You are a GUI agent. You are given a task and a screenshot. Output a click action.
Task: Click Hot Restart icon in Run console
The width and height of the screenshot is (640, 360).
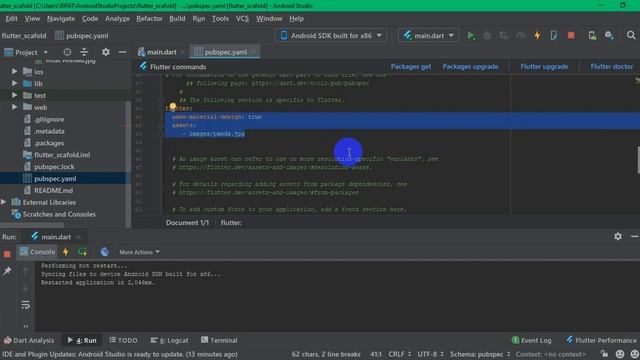[82, 252]
